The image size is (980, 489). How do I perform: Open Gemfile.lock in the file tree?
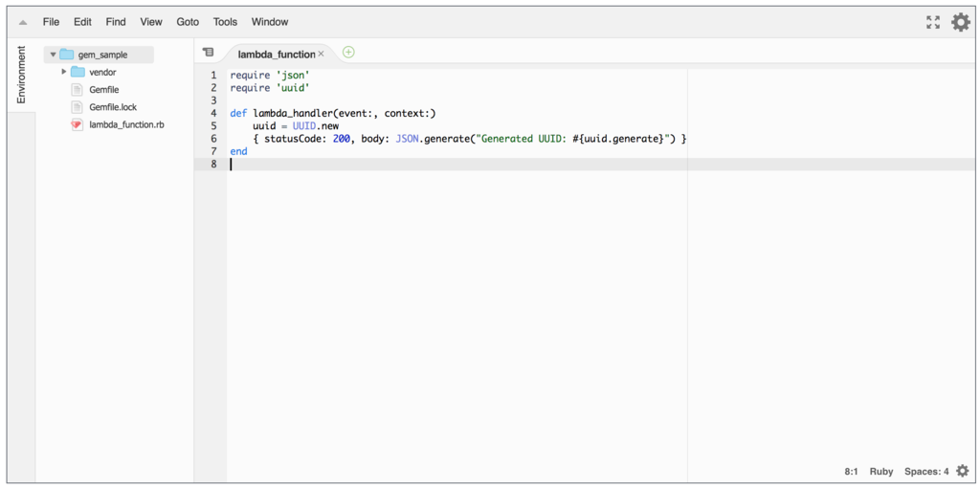(113, 107)
